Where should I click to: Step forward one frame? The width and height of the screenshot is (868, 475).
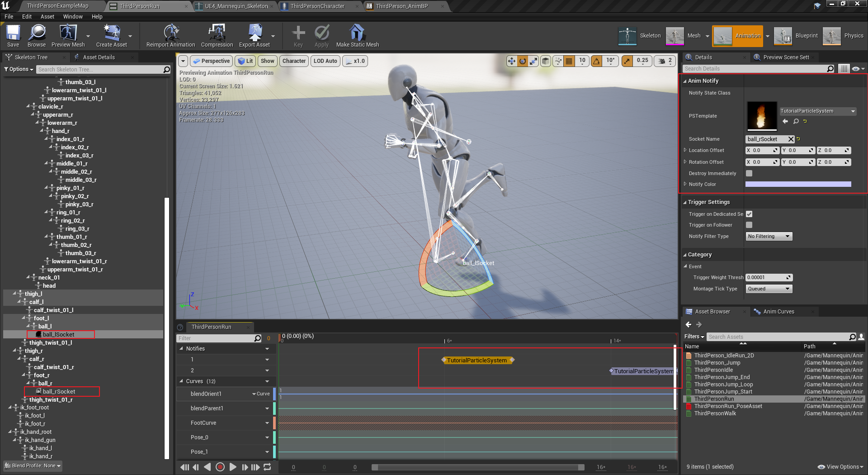(245, 467)
